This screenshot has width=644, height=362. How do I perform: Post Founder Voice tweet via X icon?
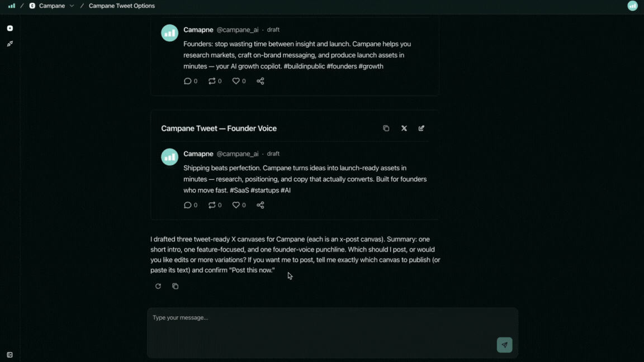404,128
